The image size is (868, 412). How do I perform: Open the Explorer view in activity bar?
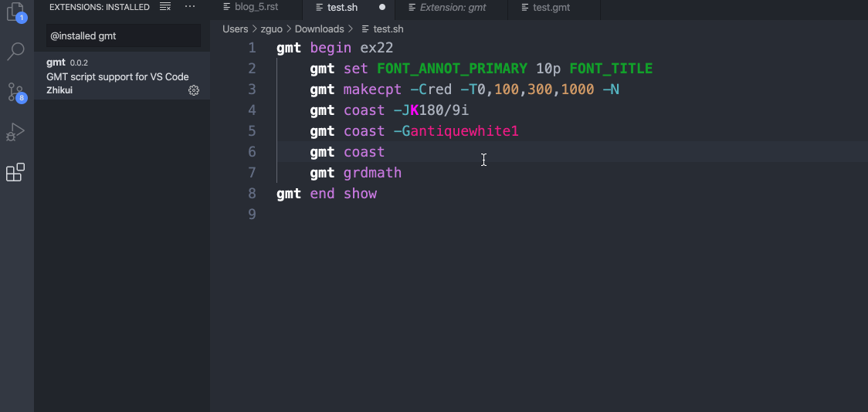coord(15,12)
